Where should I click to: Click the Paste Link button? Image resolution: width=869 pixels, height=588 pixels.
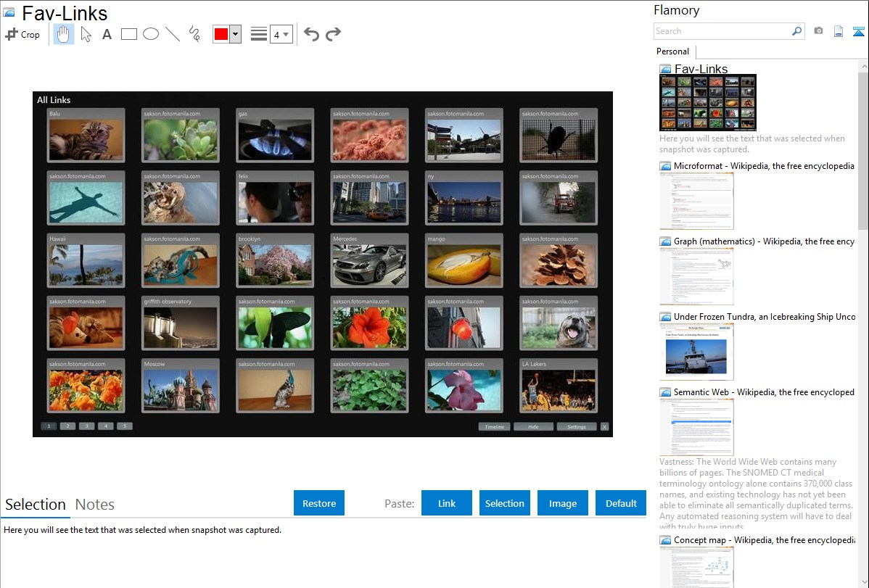point(447,503)
